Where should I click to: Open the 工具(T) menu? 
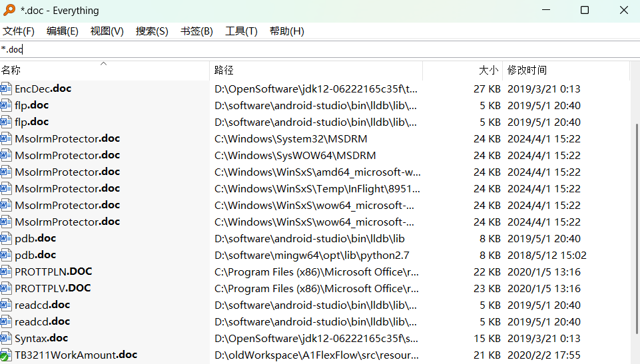coord(241,31)
